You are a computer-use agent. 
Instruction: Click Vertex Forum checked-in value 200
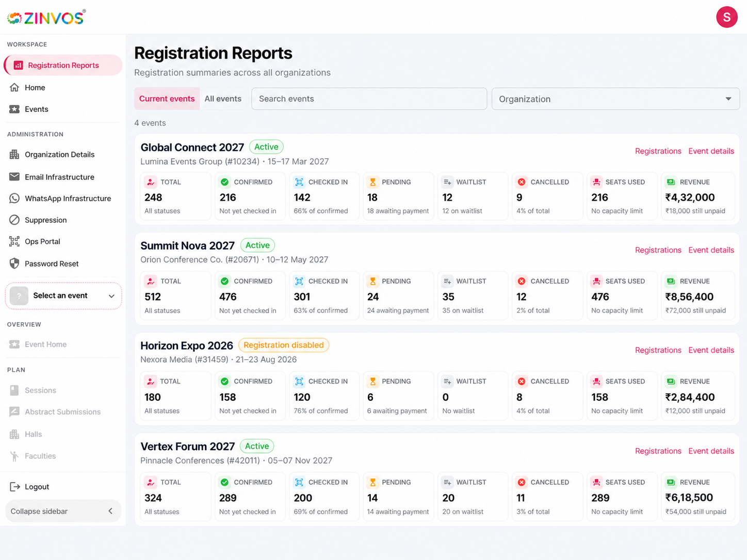(x=303, y=498)
